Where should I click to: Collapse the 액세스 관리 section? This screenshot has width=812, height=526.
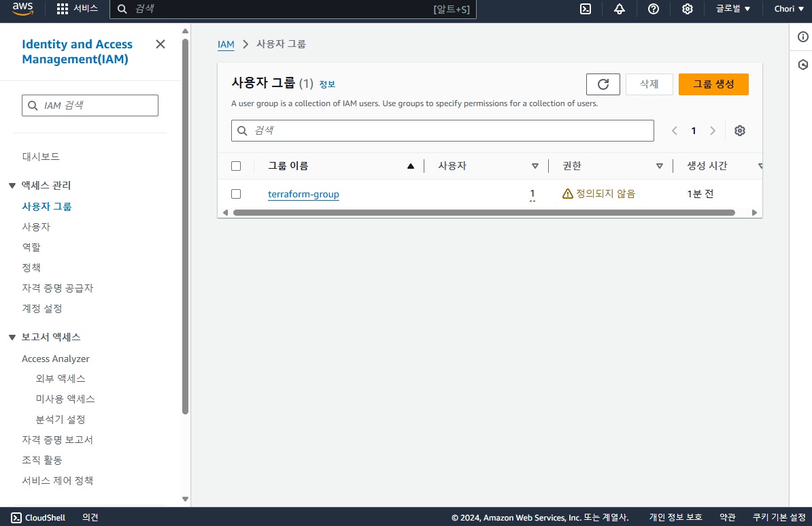point(12,186)
